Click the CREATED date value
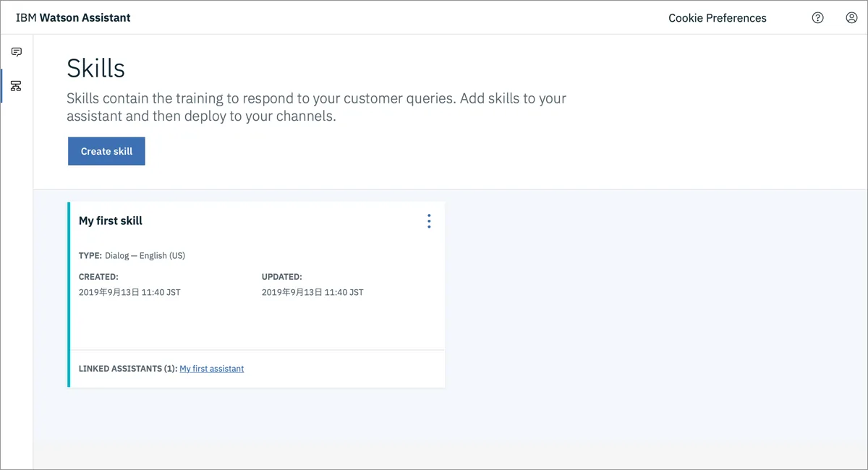Screen dimensions: 868x470 129,293
